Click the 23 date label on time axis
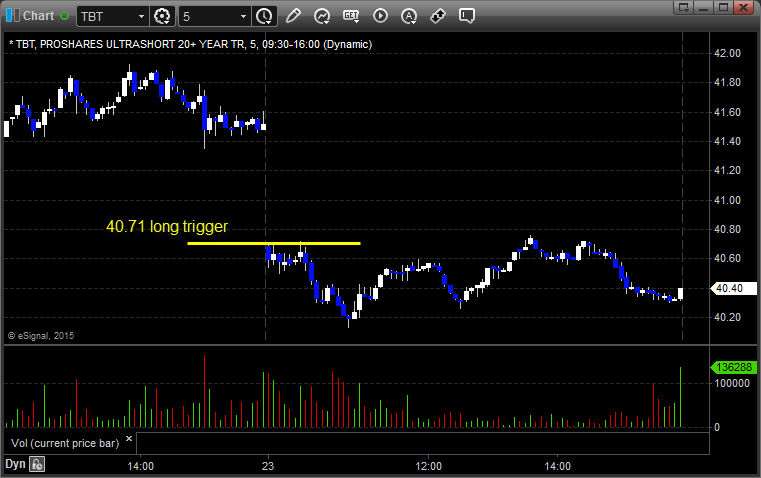 pos(268,466)
